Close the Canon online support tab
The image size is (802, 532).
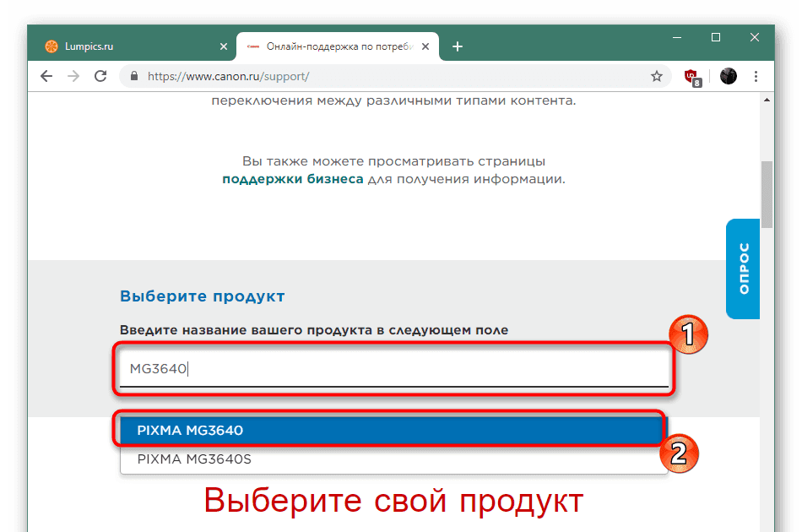425,46
